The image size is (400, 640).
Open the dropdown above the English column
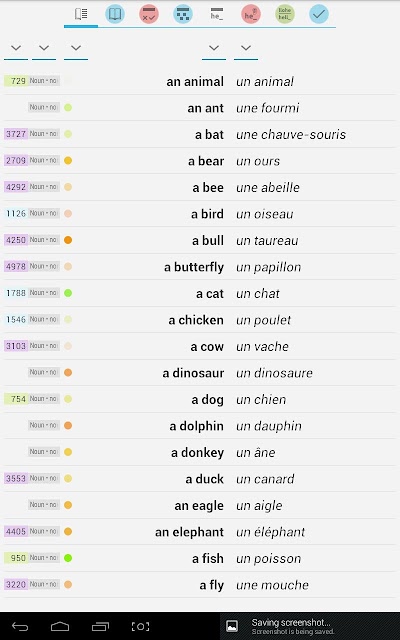pyautogui.click(x=214, y=49)
